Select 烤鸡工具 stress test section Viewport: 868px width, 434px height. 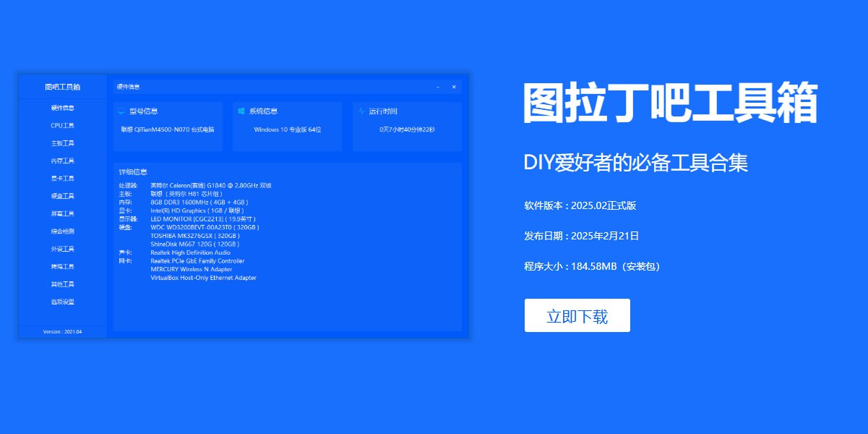click(63, 267)
